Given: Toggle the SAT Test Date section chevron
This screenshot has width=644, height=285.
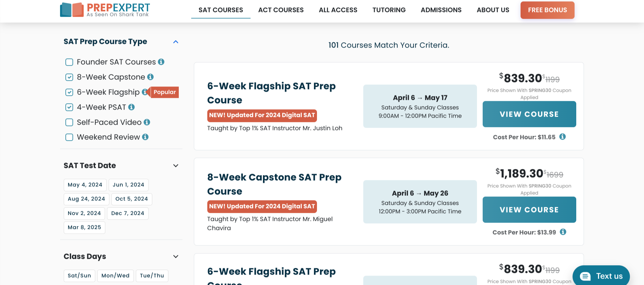Looking at the screenshot, I should coord(175,166).
